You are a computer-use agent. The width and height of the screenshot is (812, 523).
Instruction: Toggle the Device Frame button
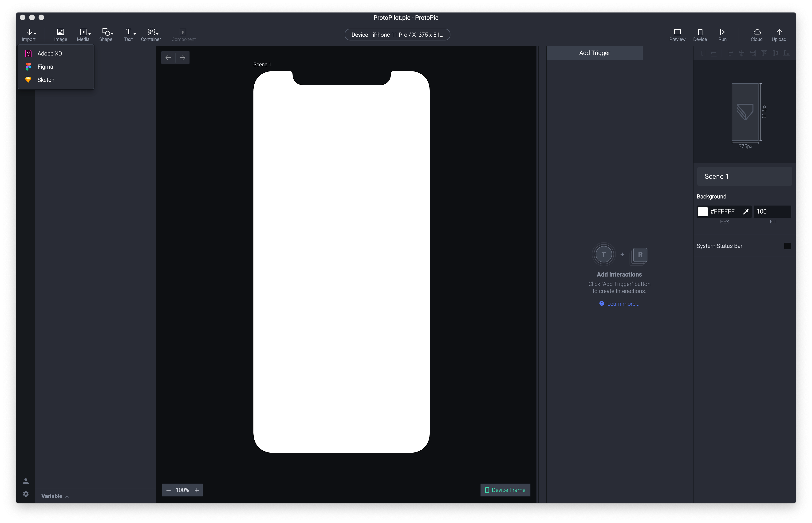pyautogui.click(x=505, y=490)
